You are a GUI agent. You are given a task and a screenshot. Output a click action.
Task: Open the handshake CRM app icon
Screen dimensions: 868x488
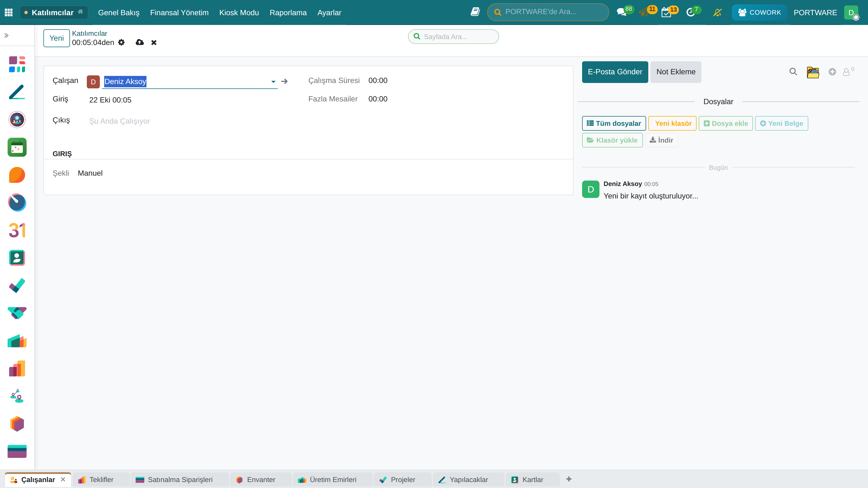pyautogui.click(x=17, y=313)
